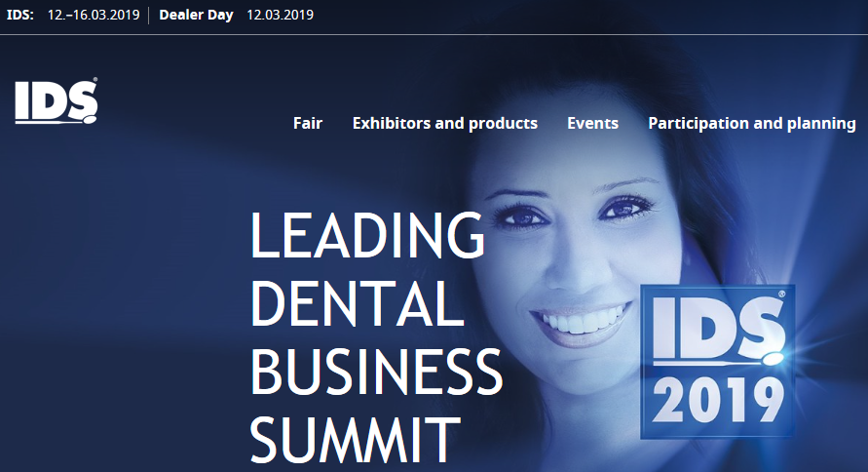Open the Exhibitors and products menu
This screenshot has width=868, height=472.
pos(445,123)
